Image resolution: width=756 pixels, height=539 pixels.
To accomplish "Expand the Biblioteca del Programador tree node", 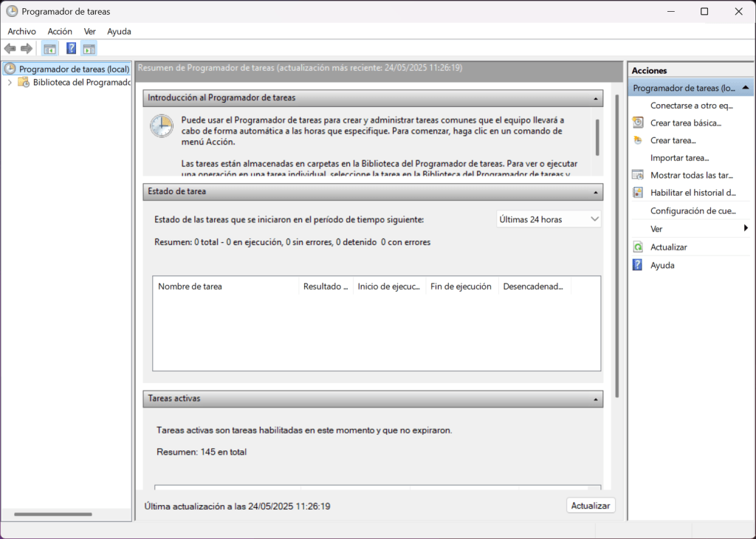I will coord(10,83).
